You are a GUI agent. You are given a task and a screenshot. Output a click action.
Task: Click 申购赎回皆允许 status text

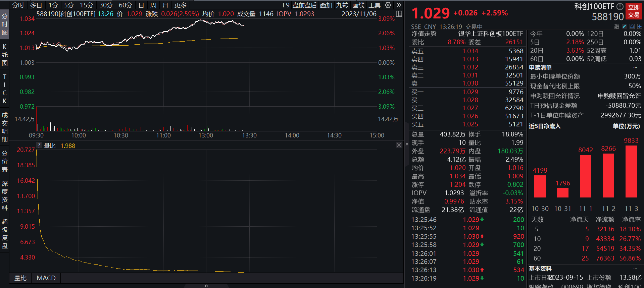(x=619, y=96)
